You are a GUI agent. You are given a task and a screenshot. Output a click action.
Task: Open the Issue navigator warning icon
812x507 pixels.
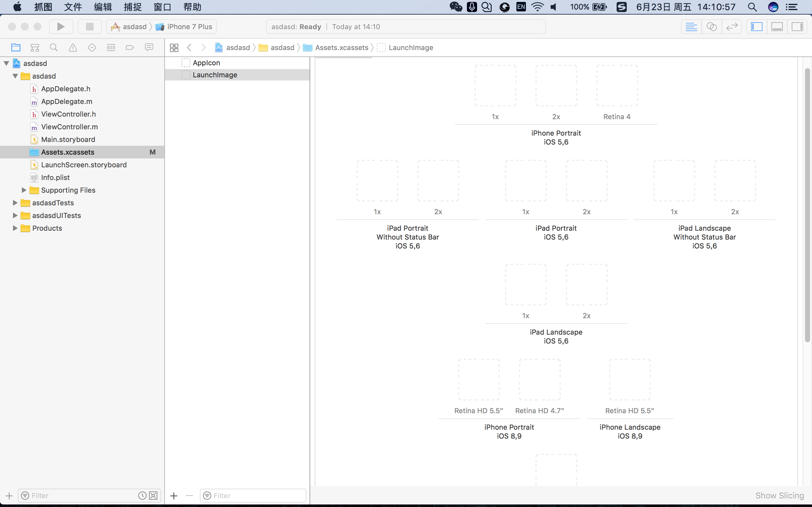(73, 48)
